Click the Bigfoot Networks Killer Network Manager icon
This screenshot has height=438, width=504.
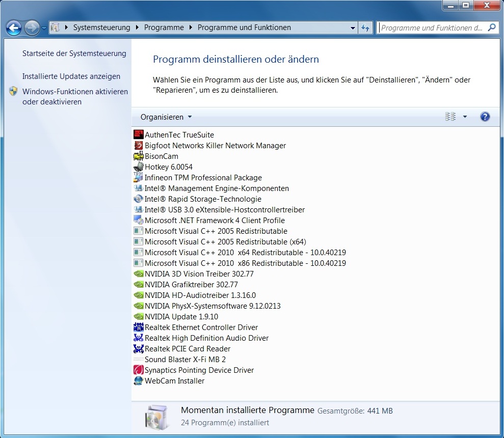coord(138,145)
